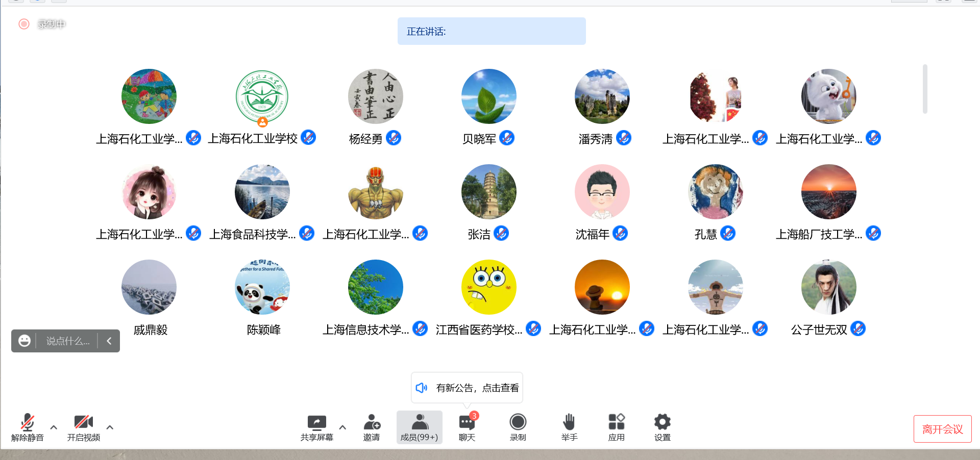Click the share screen icon

316,423
